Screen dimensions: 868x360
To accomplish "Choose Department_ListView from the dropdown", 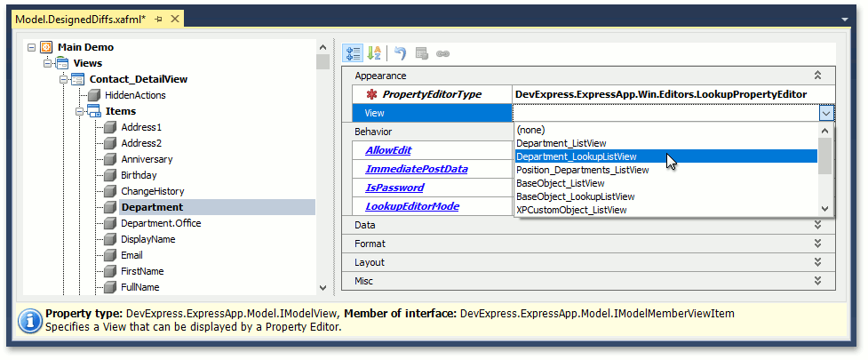I will (666, 143).
